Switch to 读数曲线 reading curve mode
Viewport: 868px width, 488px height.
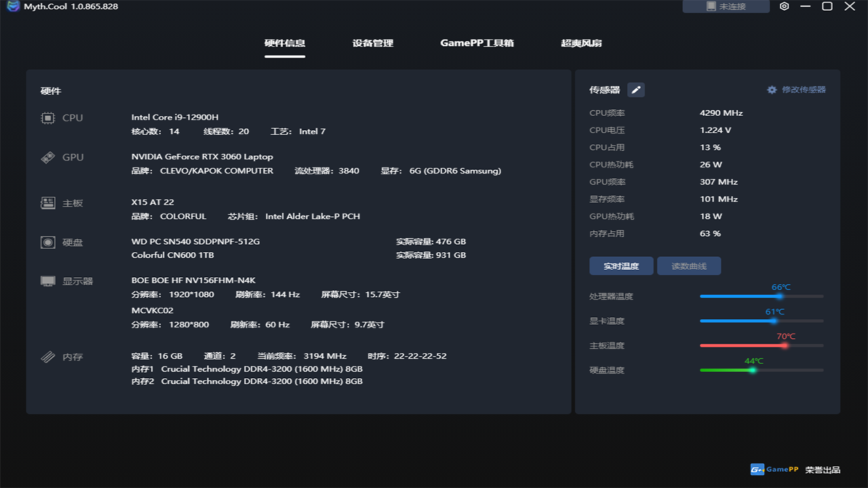pyautogui.click(x=689, y=266)
